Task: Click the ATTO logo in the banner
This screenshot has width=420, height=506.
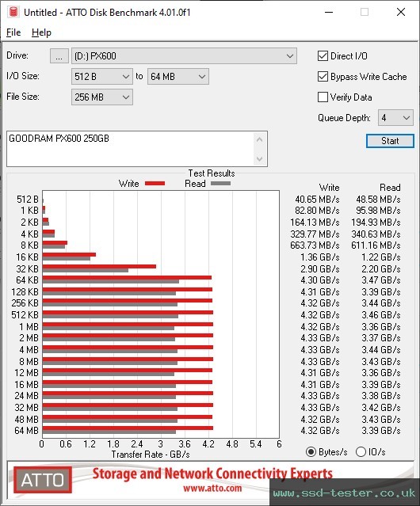Action: 43,480
